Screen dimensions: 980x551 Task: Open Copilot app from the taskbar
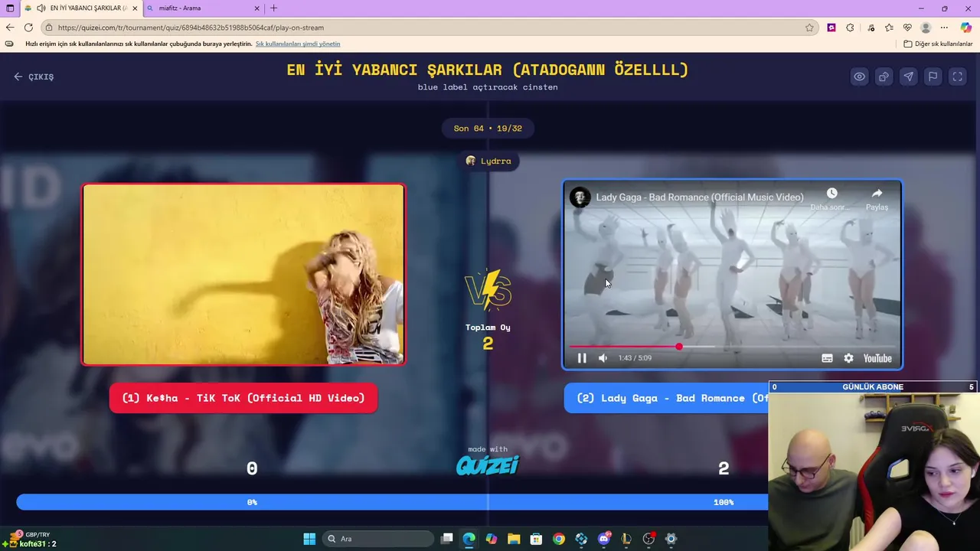[491, 539]
